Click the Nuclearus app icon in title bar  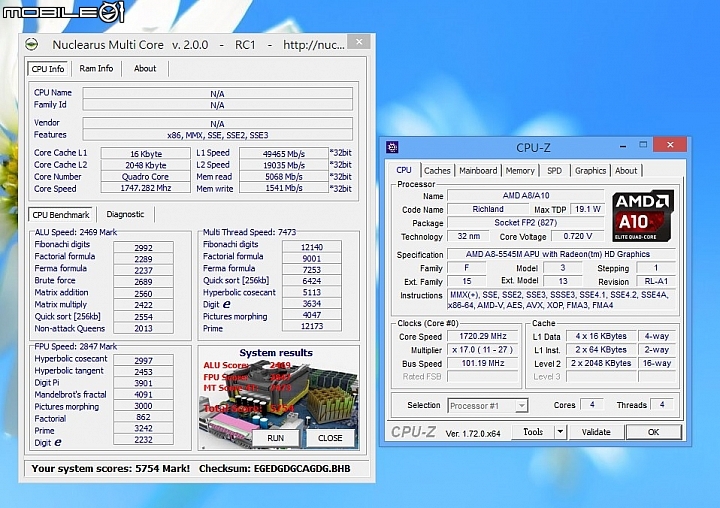coord(31,45)
